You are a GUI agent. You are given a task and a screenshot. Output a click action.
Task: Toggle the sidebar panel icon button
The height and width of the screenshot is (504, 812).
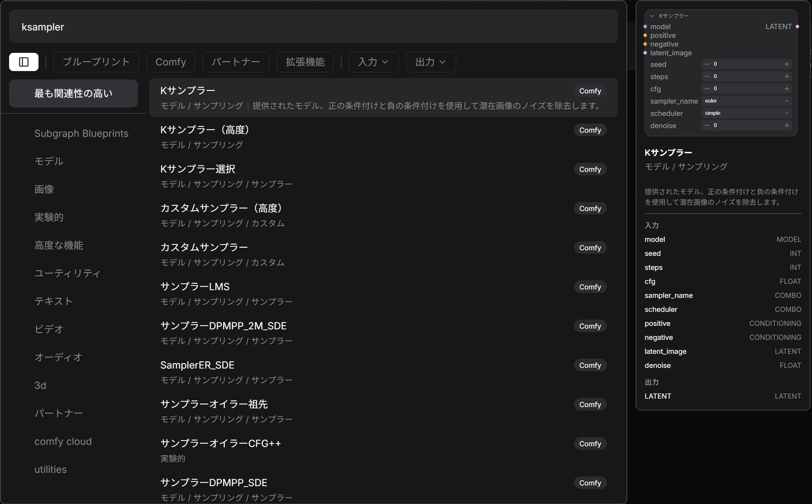[x=24, y=62]
